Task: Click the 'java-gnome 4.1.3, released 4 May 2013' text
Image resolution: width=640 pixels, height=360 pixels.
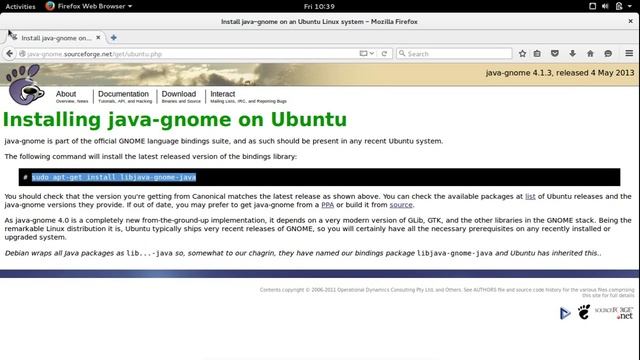Action: 560,73
